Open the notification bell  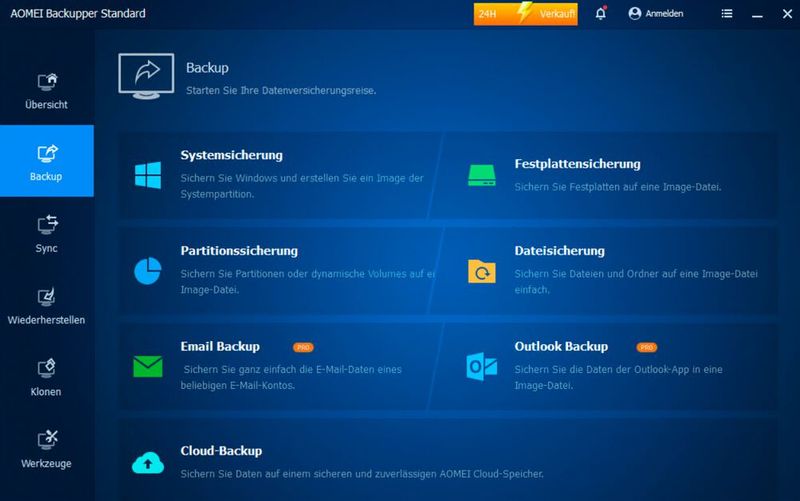[601, 13]
